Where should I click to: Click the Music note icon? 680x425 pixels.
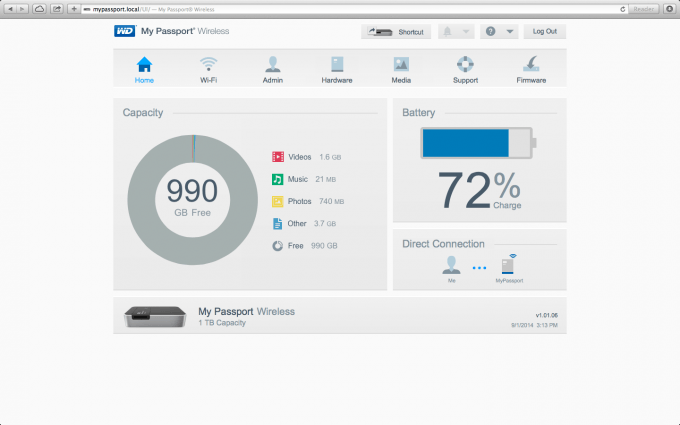278,179
